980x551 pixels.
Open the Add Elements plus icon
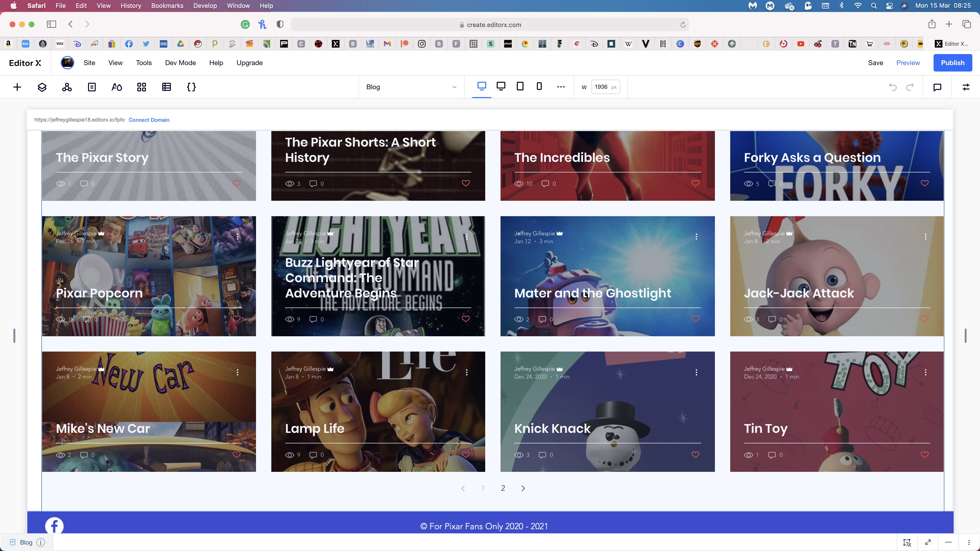point(17,87)
